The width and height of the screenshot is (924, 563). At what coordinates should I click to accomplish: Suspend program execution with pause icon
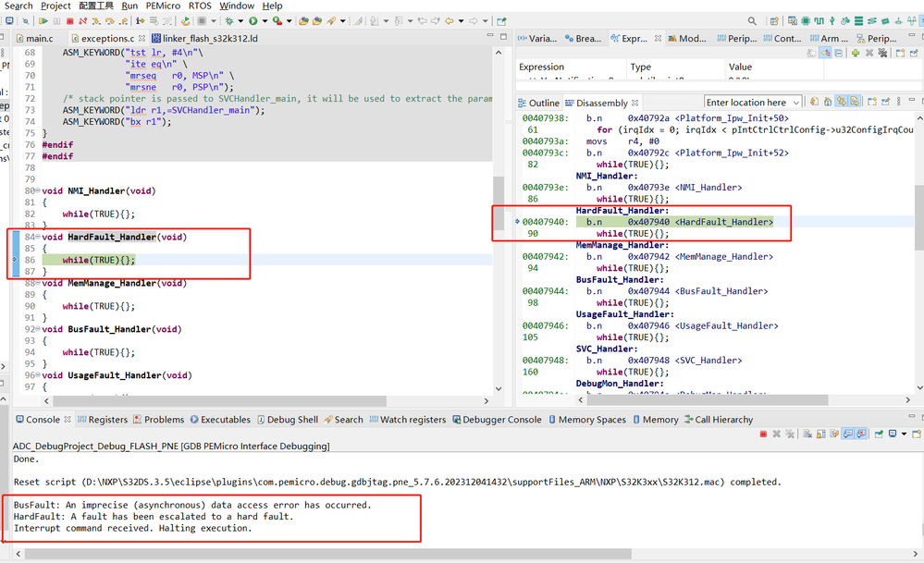point(55,19)
